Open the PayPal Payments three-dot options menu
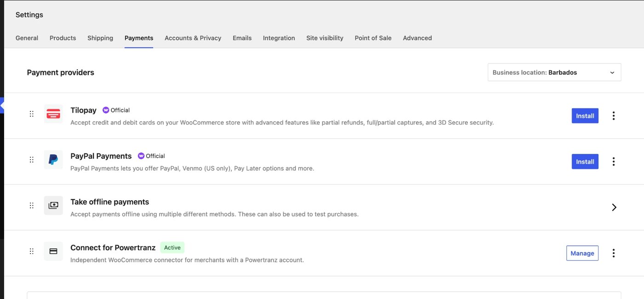 point(614,162)
